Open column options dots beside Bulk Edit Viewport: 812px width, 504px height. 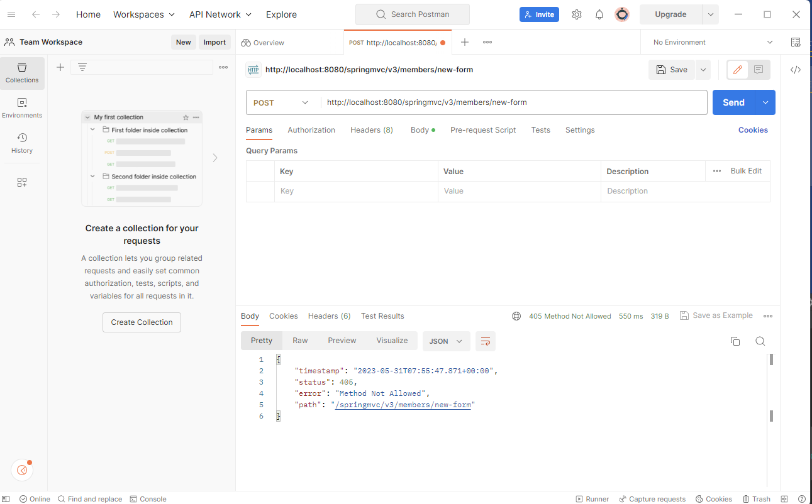tap(717, 171)
